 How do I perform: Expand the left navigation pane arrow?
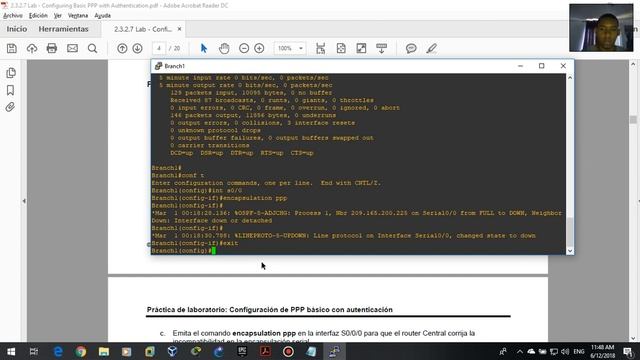pyautogui.click(x=24, y=201)
